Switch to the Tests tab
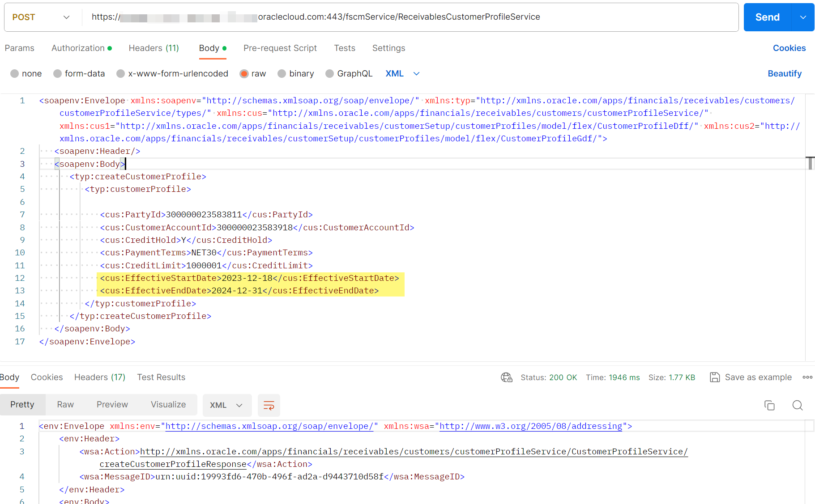Image resolution: width=815 pixels, height=504 pixels. point(345,48)
